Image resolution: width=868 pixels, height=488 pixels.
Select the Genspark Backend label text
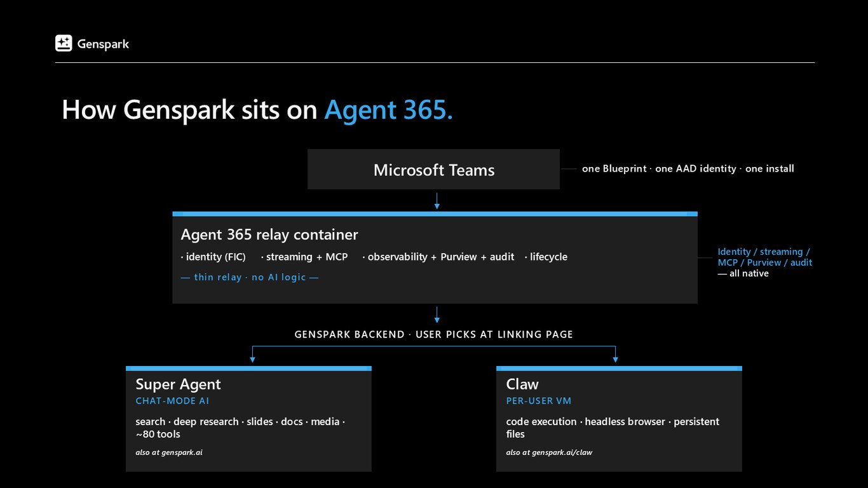point(434,334)
